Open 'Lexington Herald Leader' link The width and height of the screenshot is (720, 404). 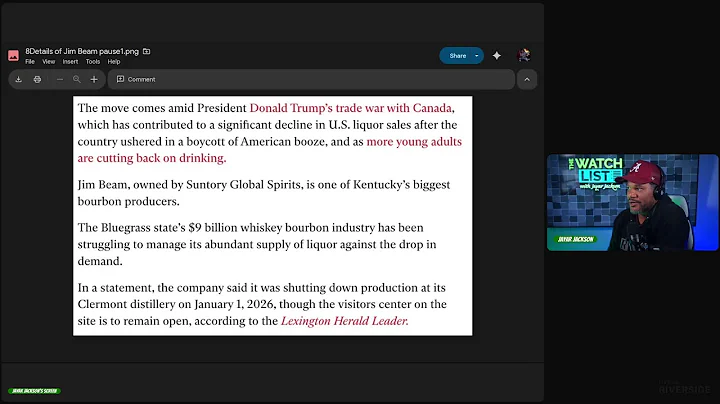coord(344,320)
